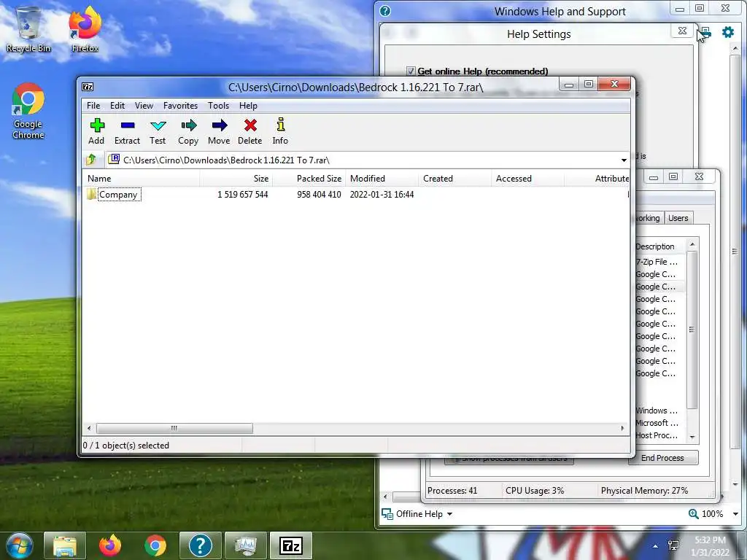The image size is (747, 560).
Task: Click the Task Manager list scroll-down arrow
Action: pyautogui.click(x=692, y=437)
